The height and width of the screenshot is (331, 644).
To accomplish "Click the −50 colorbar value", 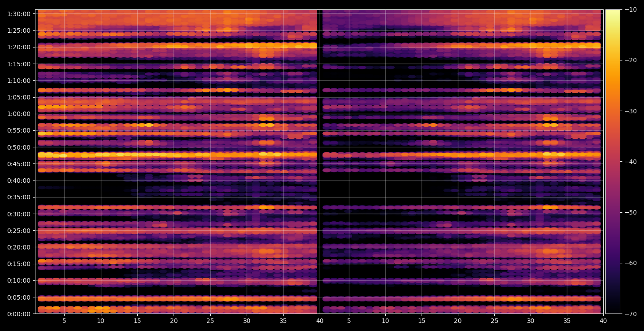I will tap(630, 212).
